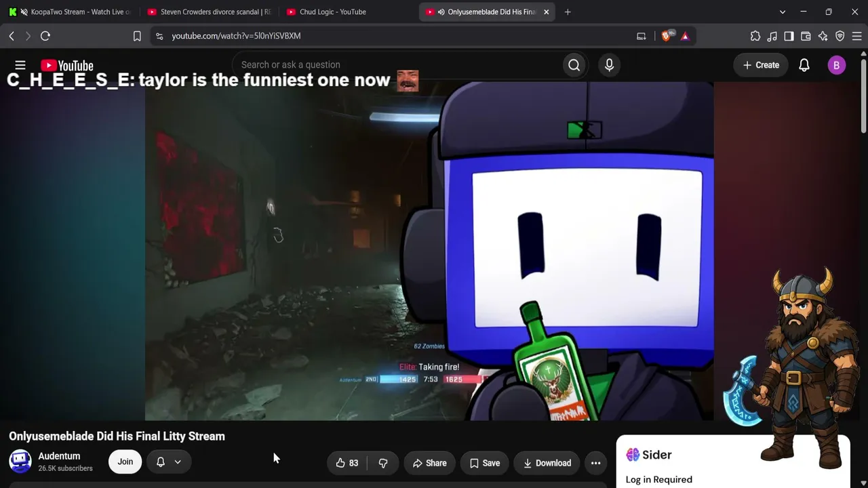Open Brave Rewards triangle icon
The width and height of the screenshot is (868, 488).
pos(685,36)
